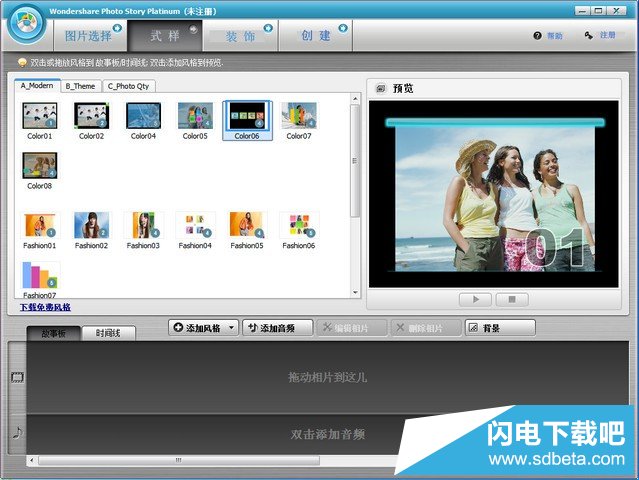Click the 注册 text link
Image resolution: width=639 pixels, height=480 pixels.
608,35
